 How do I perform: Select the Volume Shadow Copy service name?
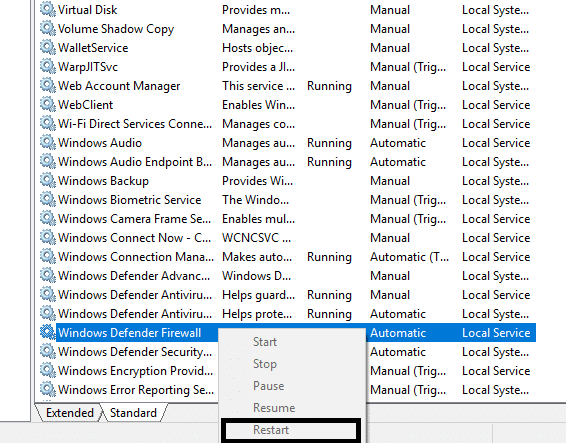[x=116, y=29]
